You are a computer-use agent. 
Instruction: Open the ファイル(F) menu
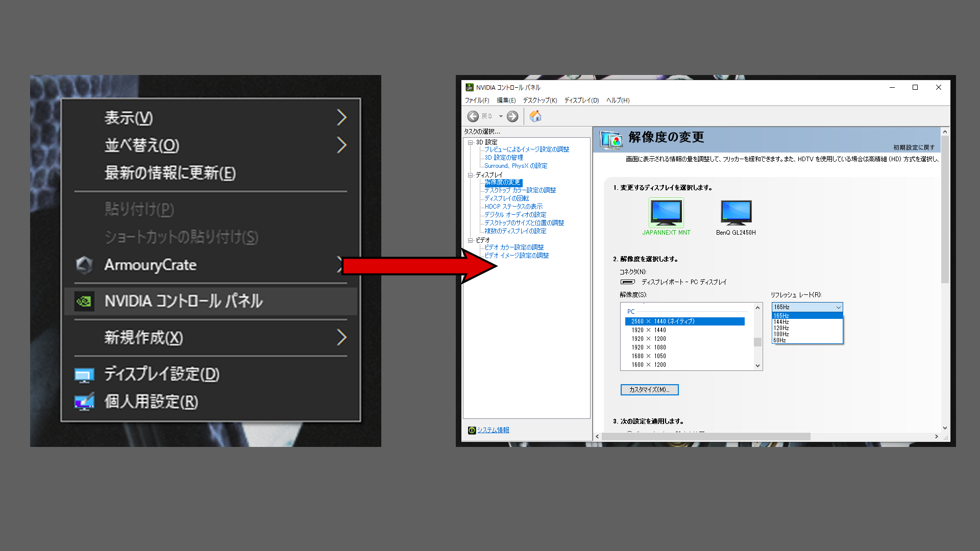477,101
